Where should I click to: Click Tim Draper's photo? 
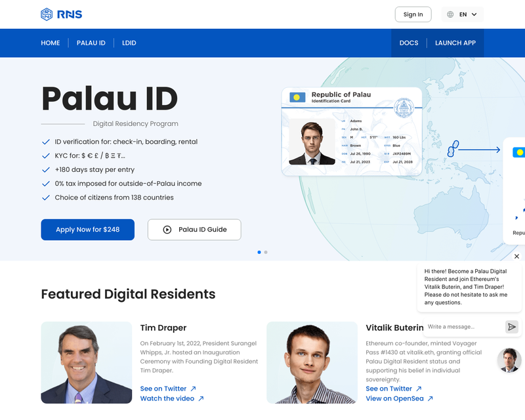[87, 363]
